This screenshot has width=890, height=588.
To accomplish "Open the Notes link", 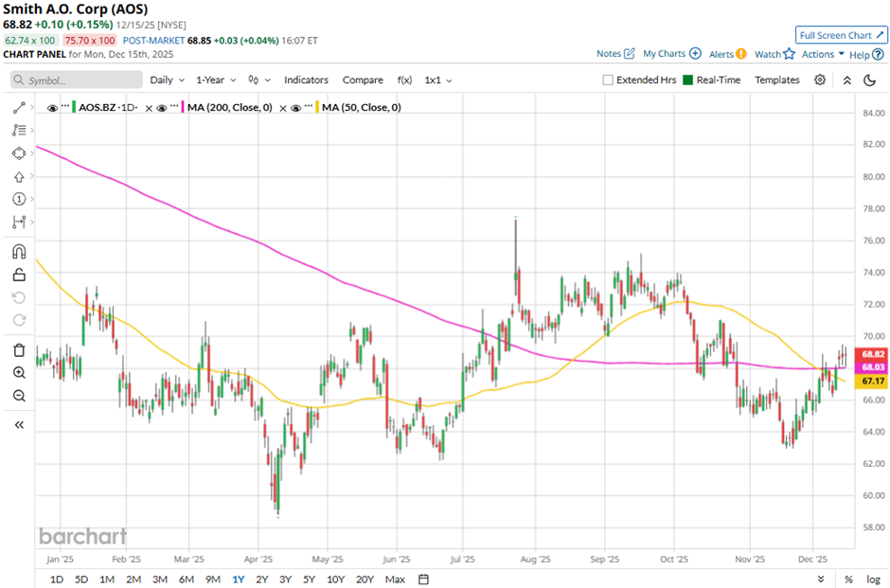I will [615, 54].
